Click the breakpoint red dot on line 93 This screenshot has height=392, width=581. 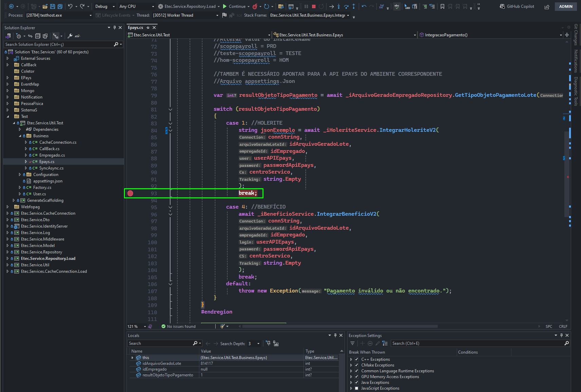(130, 193)
